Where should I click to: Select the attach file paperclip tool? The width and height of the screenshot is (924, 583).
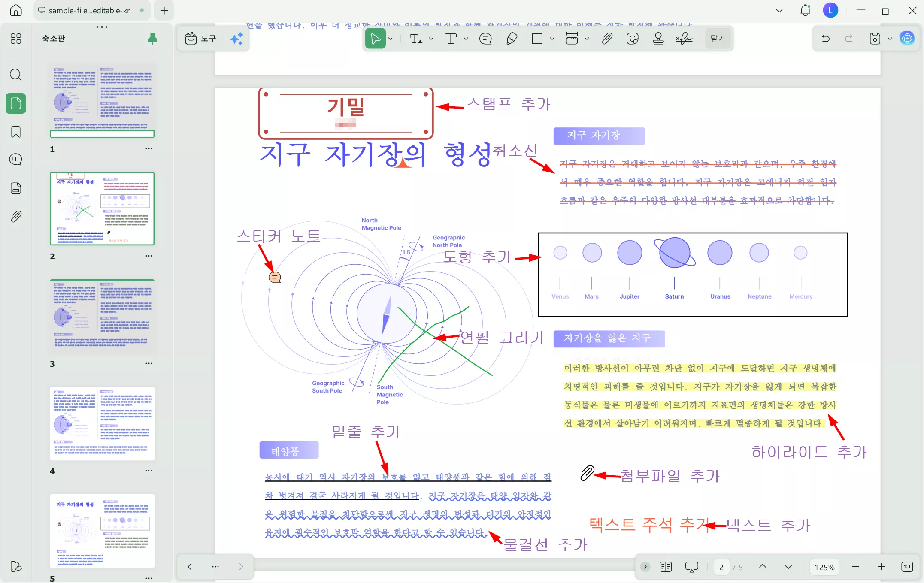coord(607,39)
